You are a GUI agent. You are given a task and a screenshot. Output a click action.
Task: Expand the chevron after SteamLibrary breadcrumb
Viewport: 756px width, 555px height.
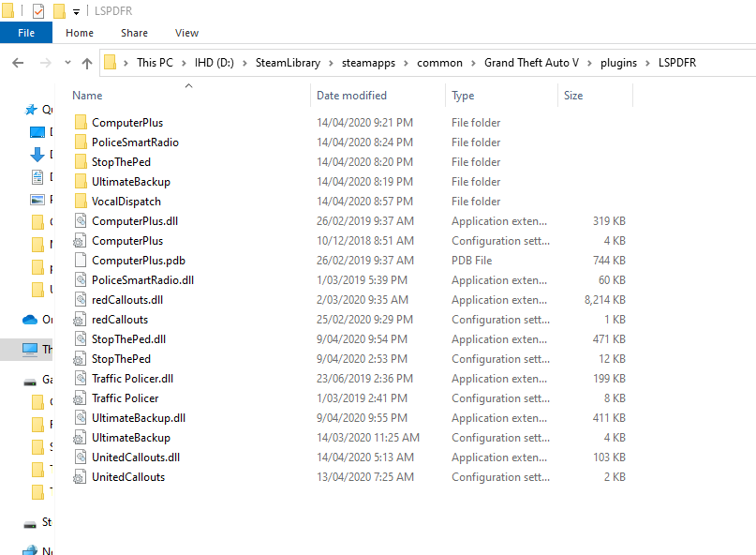[332, 63]
